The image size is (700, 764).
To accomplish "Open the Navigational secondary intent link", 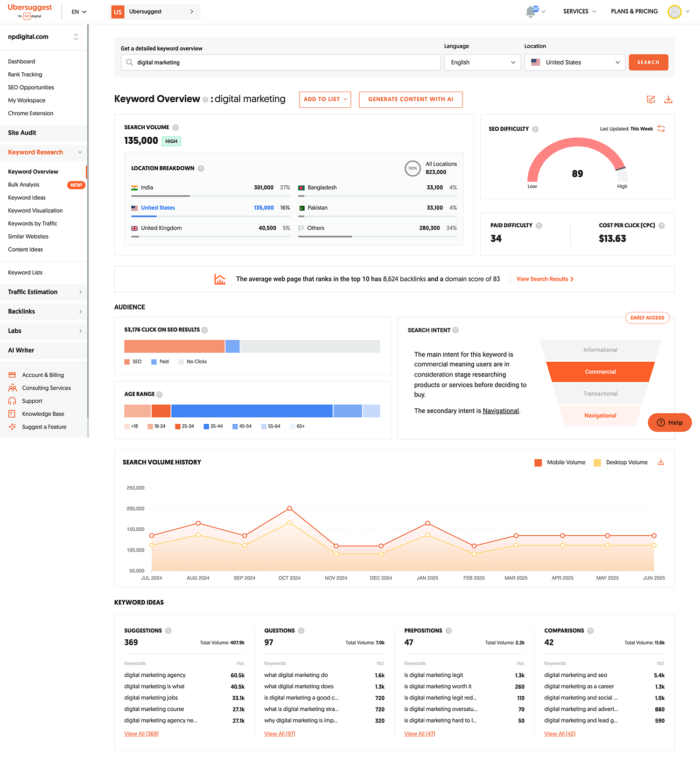I will pyautogui.click(x=501, y=411).
